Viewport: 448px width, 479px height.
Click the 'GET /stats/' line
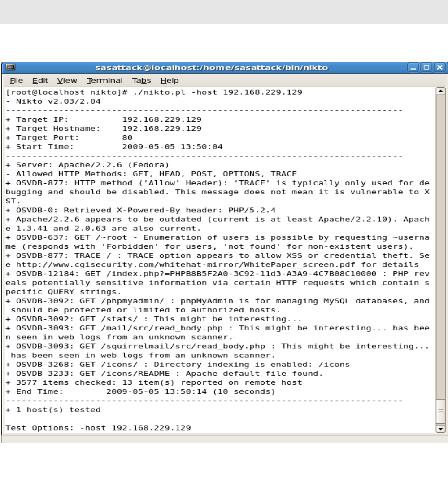pos(154,319)
